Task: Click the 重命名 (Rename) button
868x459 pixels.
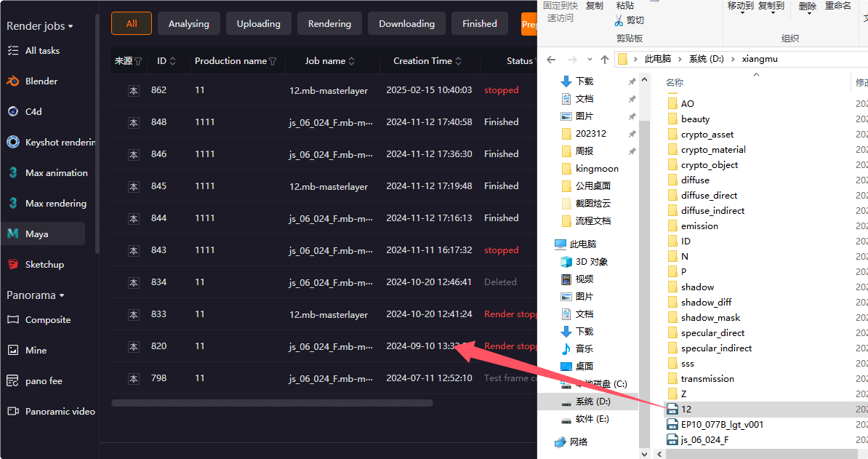Action: pos(837,7)
